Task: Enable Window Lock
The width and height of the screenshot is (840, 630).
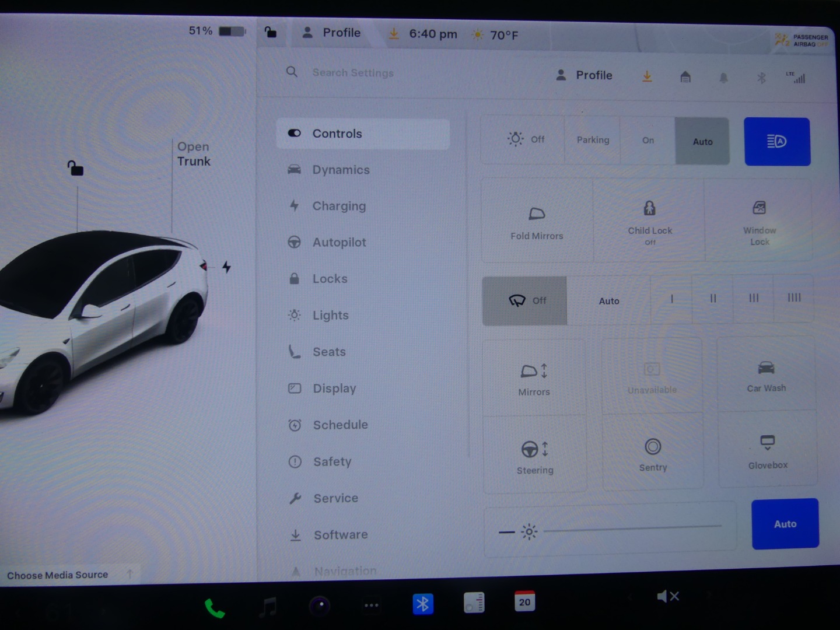Action: [759, 220]
